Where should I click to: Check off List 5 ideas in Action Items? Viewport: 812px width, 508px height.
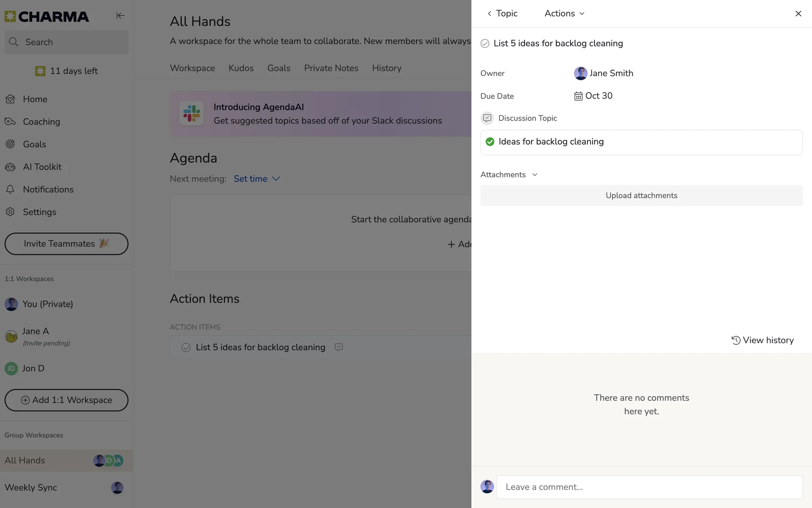pyautogui.click(x=186, y=348)
